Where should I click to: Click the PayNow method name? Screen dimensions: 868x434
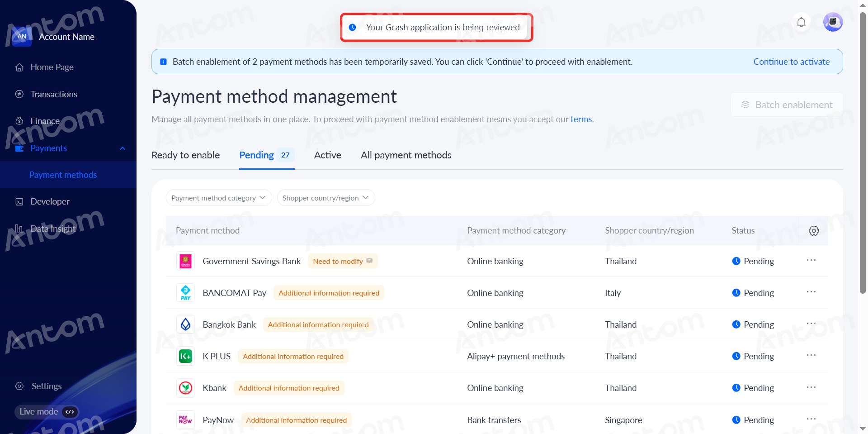click(x=218, y=420)
